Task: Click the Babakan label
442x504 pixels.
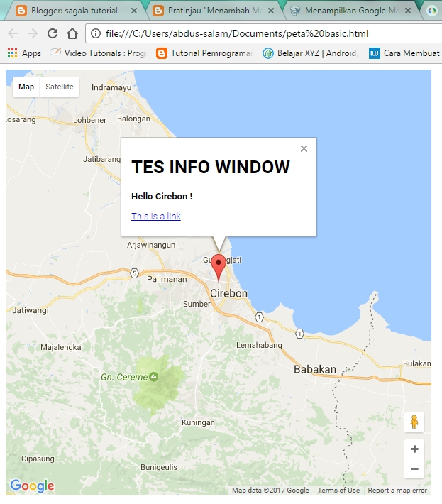Action: tap(315, 369)
